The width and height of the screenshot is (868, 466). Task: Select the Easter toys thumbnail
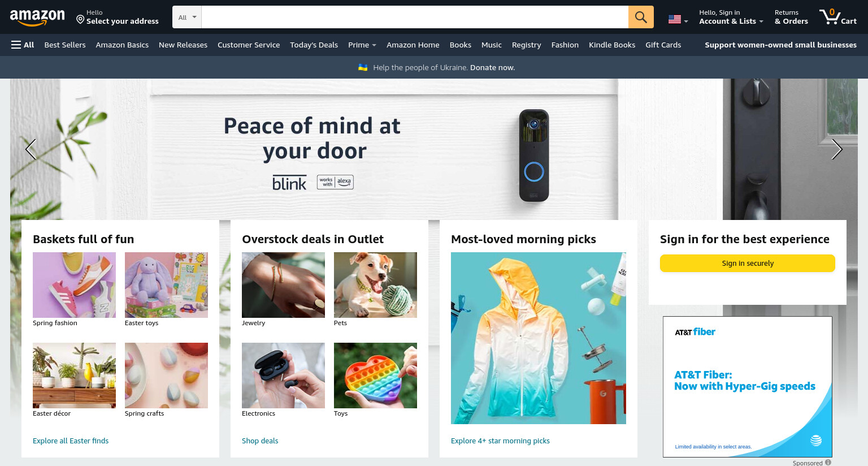point(166,285)
